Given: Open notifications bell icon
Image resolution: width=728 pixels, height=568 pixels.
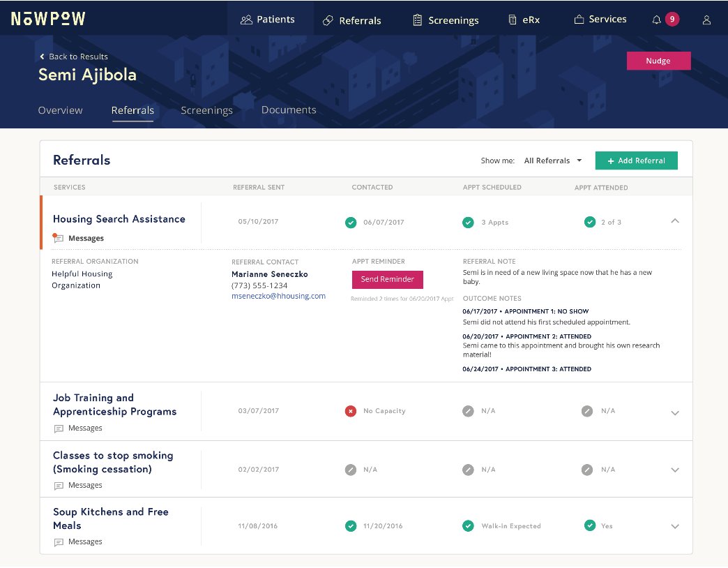Looking at the screenshot, I should tap(656, 20).
